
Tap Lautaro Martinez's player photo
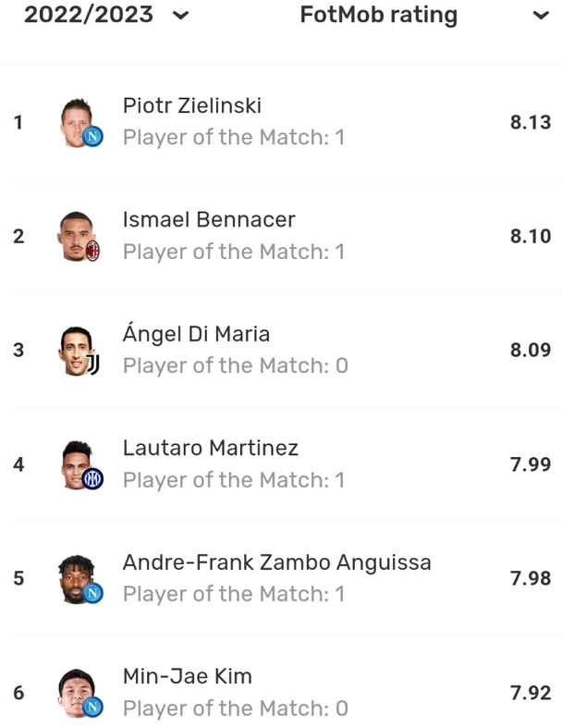tap(76, 463)
